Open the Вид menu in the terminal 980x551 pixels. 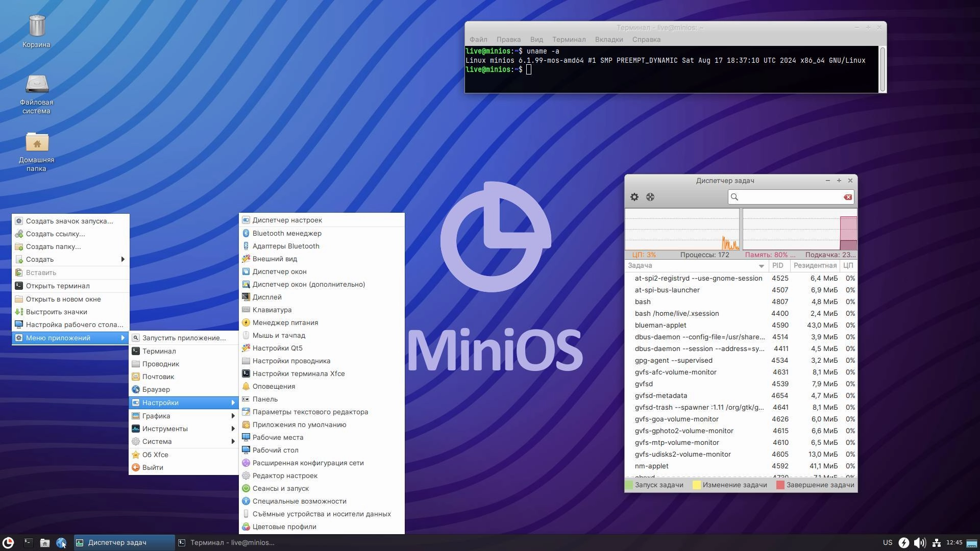(536, 39)
